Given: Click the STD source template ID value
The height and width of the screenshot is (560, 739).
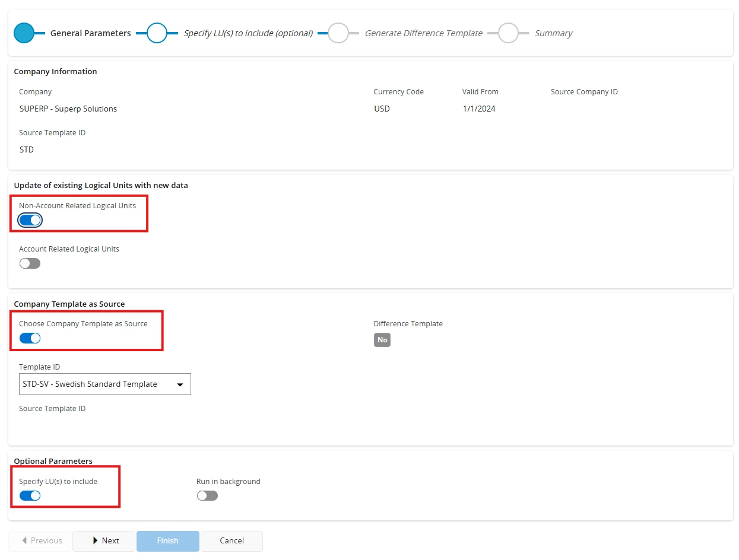Looking at the screenshot, I should coord(27,150).
